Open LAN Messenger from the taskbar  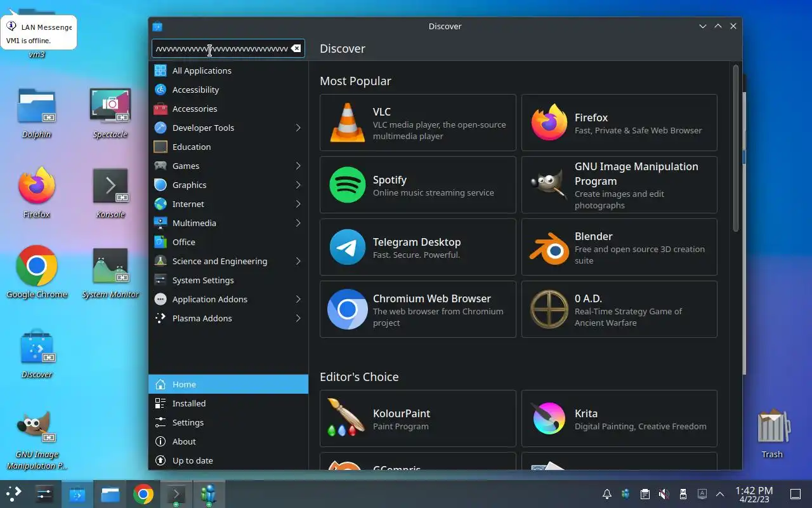[x=208, y=494]
